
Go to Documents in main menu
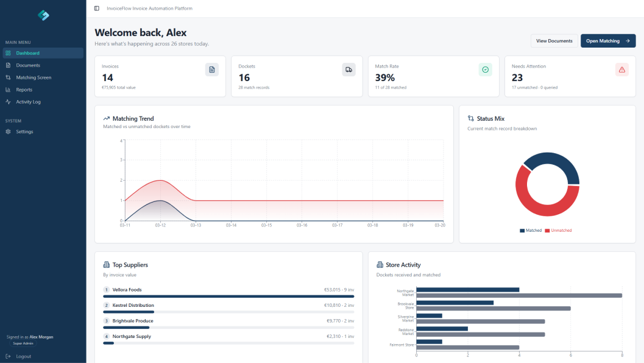point(43,65)
